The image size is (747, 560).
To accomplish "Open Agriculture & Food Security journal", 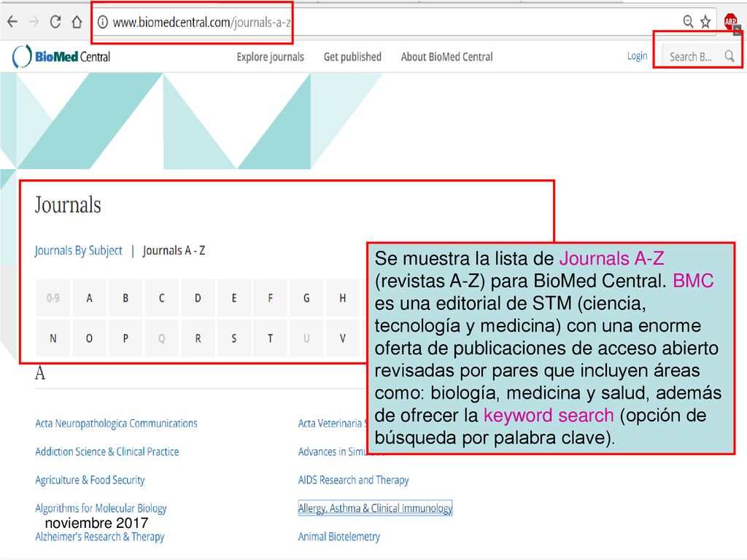I will pyautogui.click(x=90, y=480).
